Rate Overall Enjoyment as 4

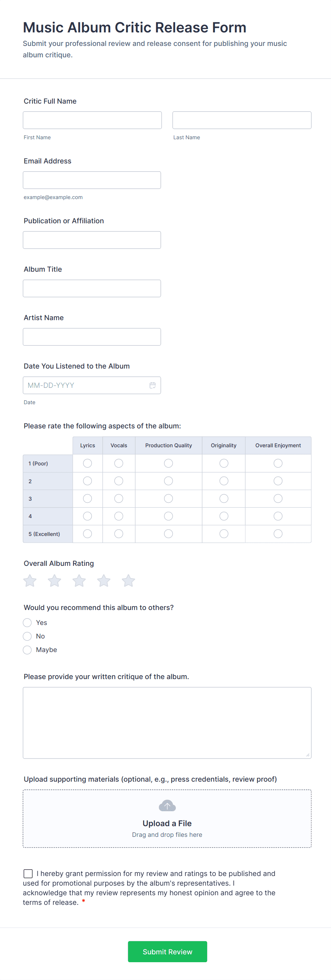(278, 516)
